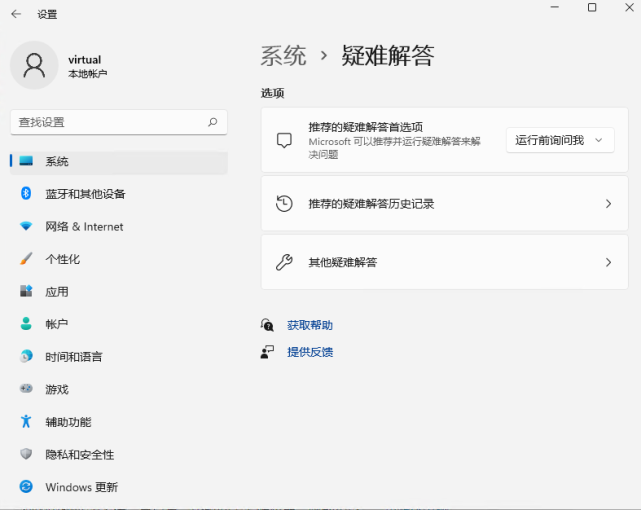Click the 本地帐户 label

[87, 74]
